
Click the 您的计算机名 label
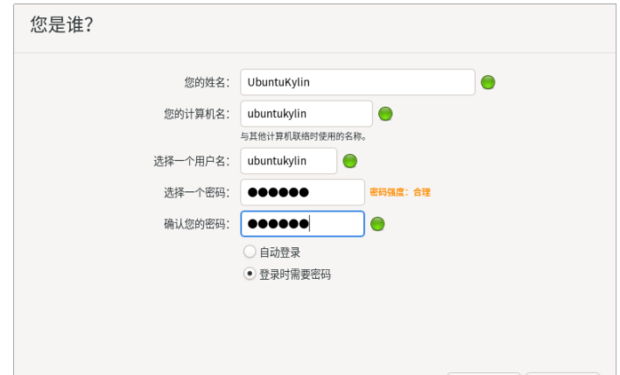coord(197,114)
